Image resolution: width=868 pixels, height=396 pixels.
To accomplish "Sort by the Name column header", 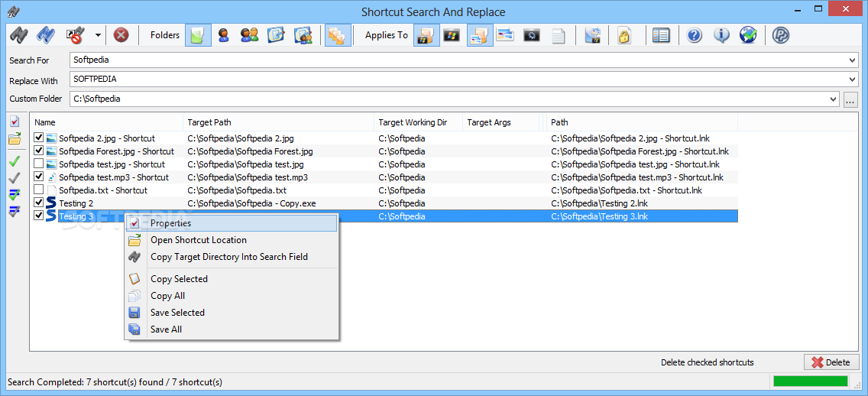I will 106,122.
